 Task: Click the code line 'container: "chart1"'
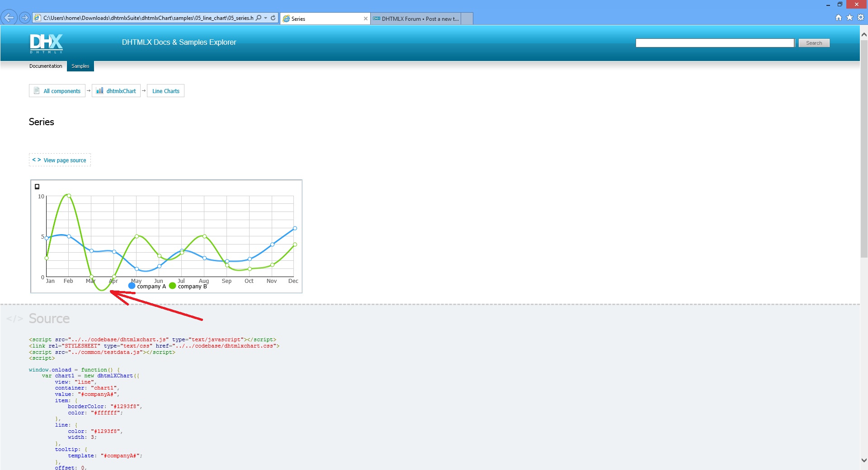[x=87, y=388]
